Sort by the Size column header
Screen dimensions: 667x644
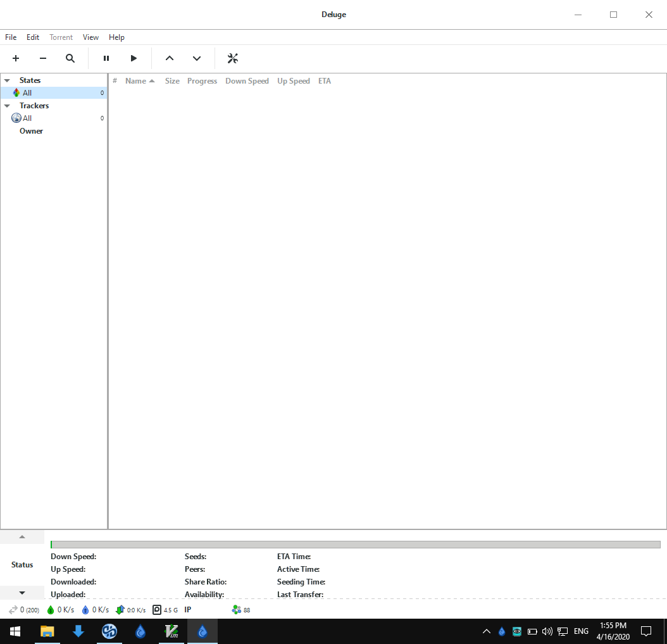172,81
